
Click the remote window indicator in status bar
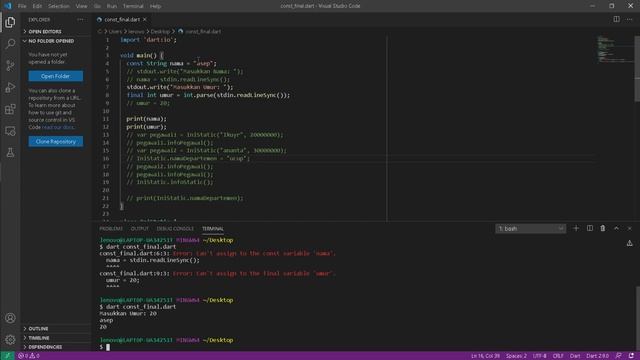click(7, 356)
